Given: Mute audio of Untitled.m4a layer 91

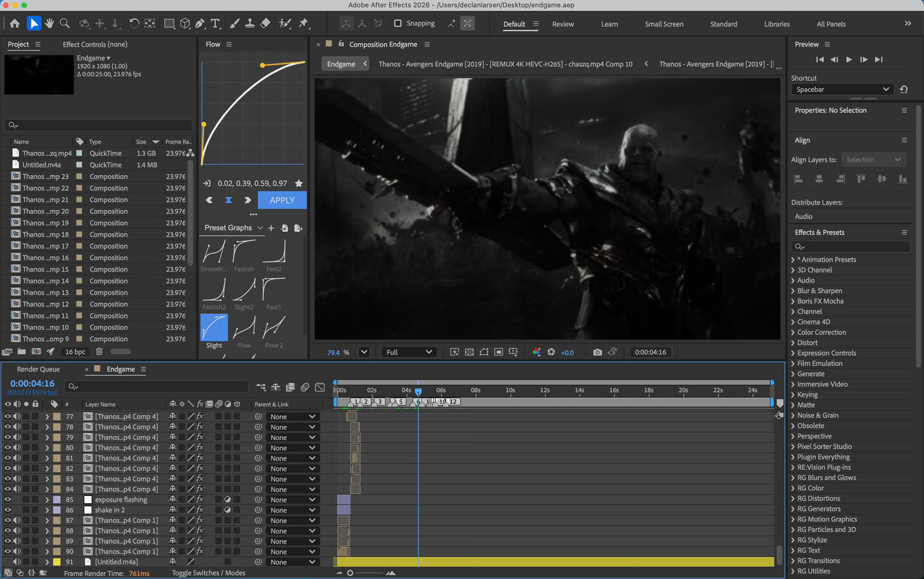Looking at the screenshot, I should click(17, 562).
